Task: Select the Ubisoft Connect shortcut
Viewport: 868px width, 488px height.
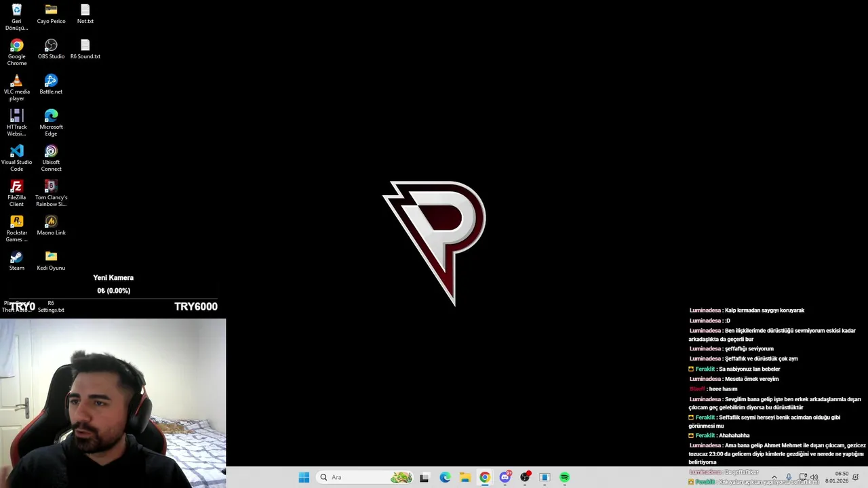Action: click(x=51, y=159)
